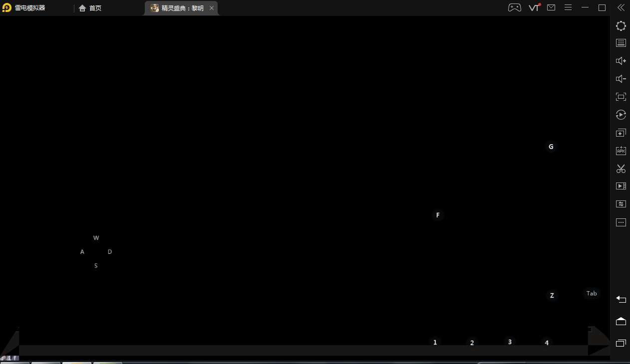This screenshot has width=630, height=364.
Task: Switch to the 首页 home tab
Action: click(x=90, y=8)
